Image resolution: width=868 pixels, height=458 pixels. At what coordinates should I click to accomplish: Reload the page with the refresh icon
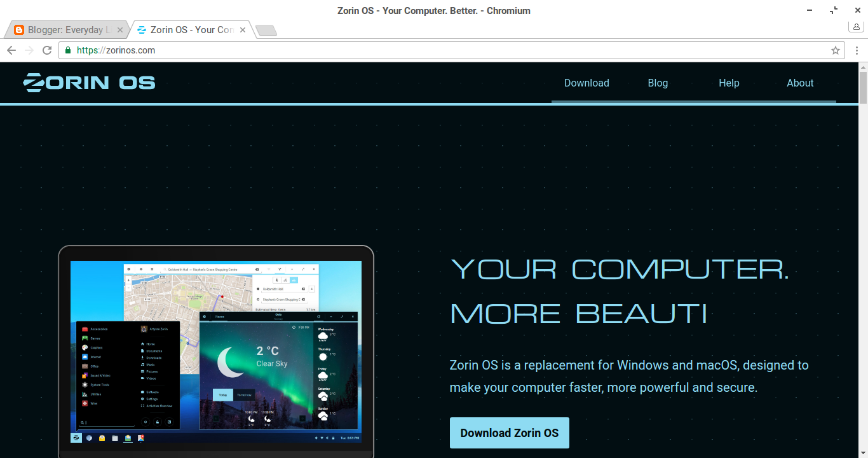(46, 50)
